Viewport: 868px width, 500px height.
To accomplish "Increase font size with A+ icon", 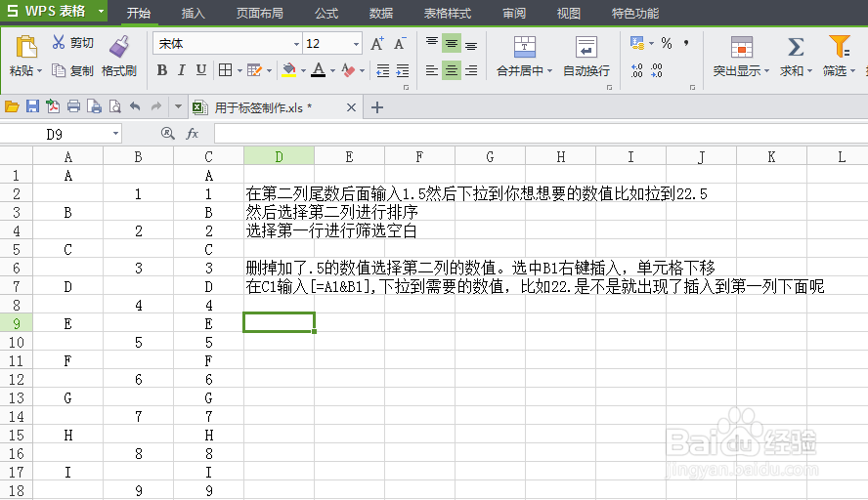I will pos(377,44).
